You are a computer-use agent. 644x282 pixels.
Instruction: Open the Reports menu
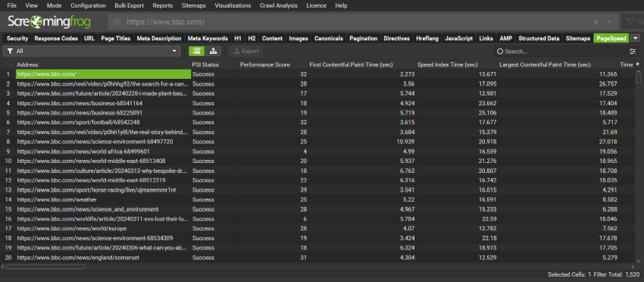(163, 6)
